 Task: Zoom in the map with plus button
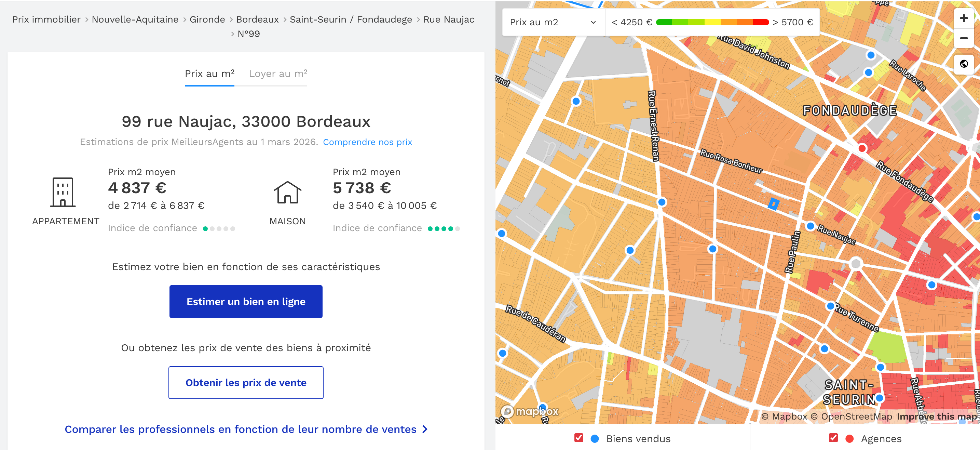coord(963,18)
